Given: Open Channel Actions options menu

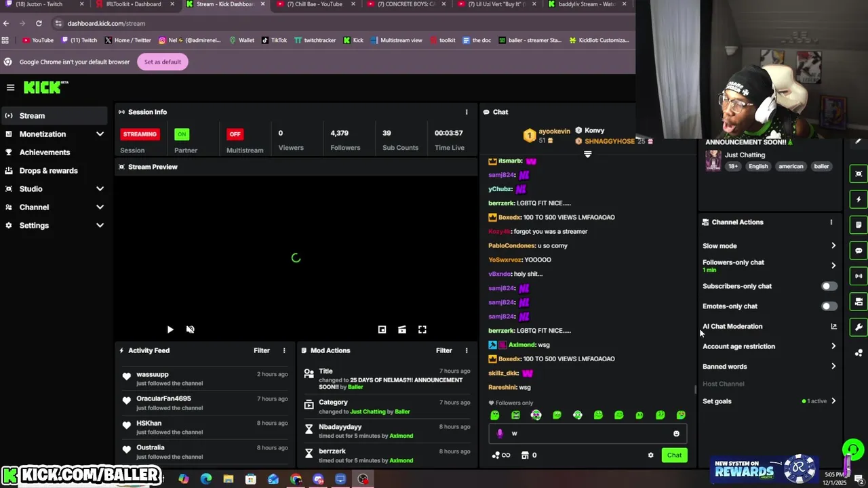Looking at the screenshot, I should pos(831,222).
